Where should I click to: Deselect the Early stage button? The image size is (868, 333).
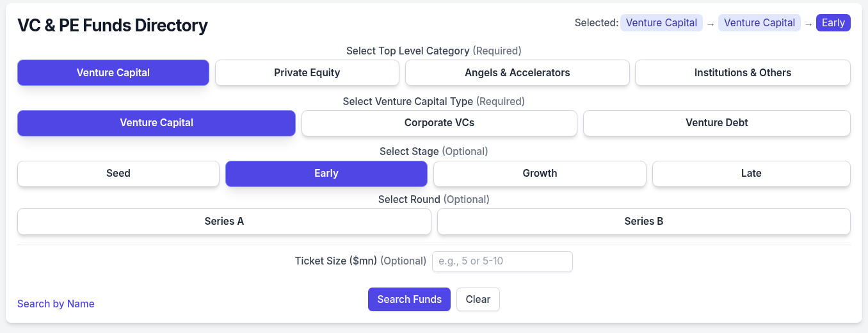326,174
